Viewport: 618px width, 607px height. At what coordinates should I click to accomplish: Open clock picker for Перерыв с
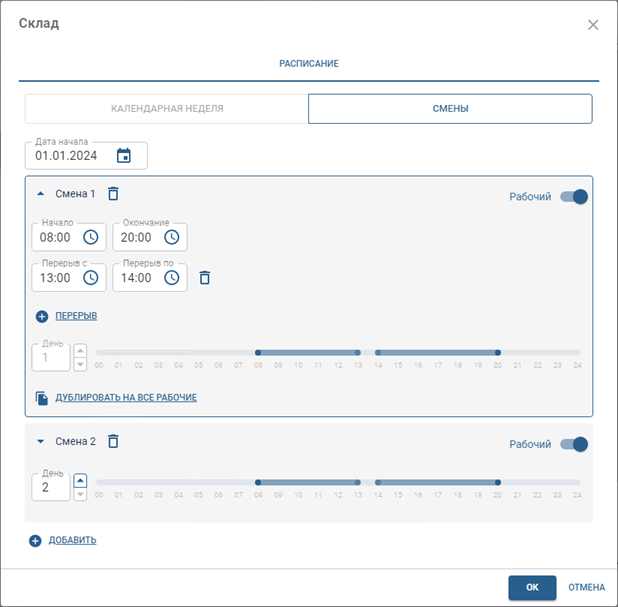coord(90,277)
